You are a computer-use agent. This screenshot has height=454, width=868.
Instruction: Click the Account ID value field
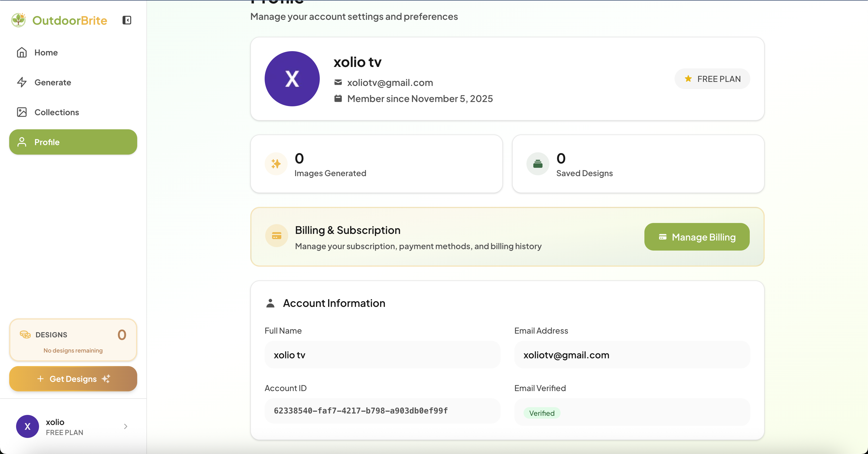pyautogui.click(x=382, y=411)
